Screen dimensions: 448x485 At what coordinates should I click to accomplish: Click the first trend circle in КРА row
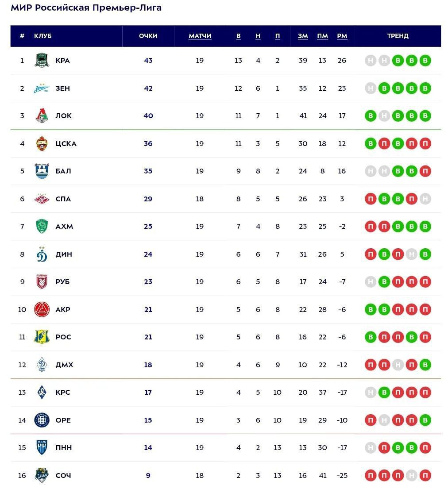pos(371,61)
